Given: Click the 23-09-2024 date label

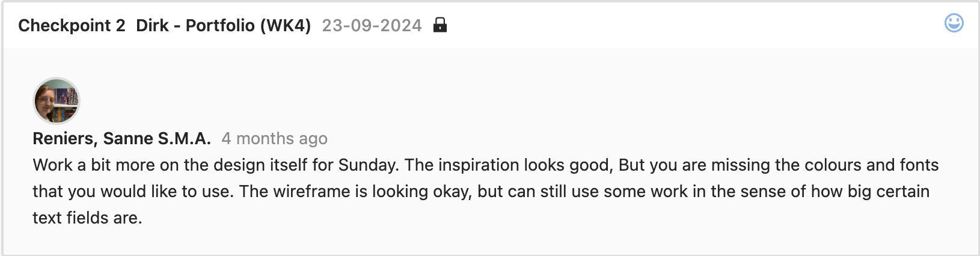Looking at the screenshot, I should [372, 25].
